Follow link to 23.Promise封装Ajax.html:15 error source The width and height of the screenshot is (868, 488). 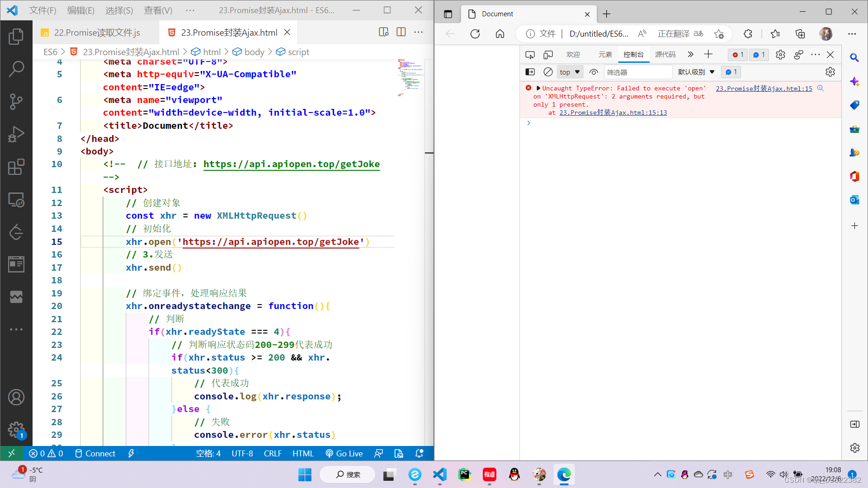[x=763, y=88]
